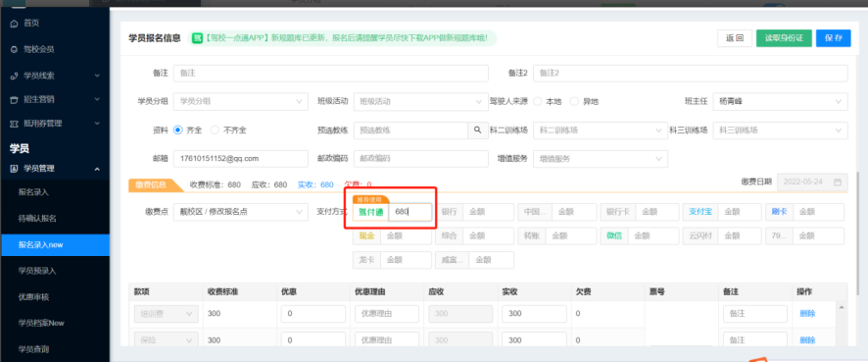Click the 学员管理 sidebar icon
Viewport: 868px width, 362px height.
15,169
